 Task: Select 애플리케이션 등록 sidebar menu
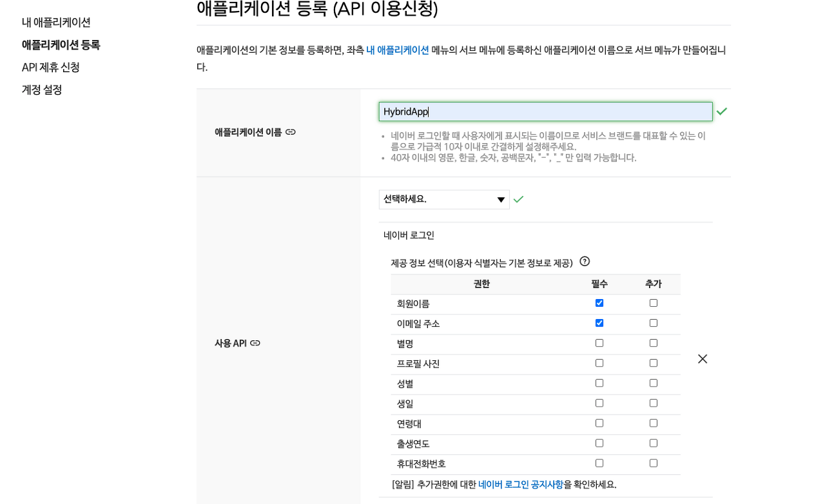point(61,45)
